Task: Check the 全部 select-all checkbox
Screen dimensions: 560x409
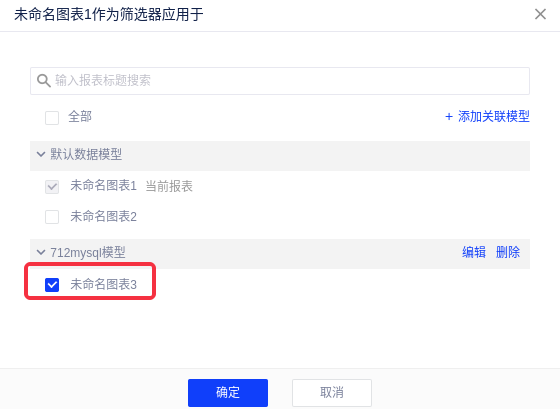Action: pos(52,118)
